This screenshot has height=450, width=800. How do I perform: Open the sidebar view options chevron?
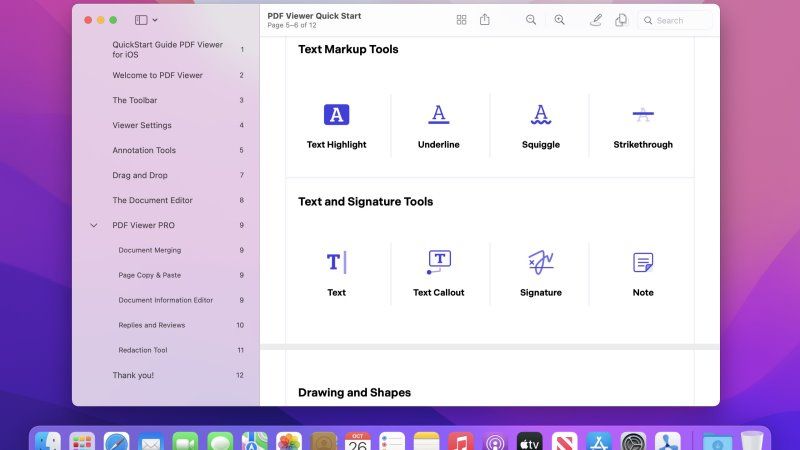tap(155, 20)
